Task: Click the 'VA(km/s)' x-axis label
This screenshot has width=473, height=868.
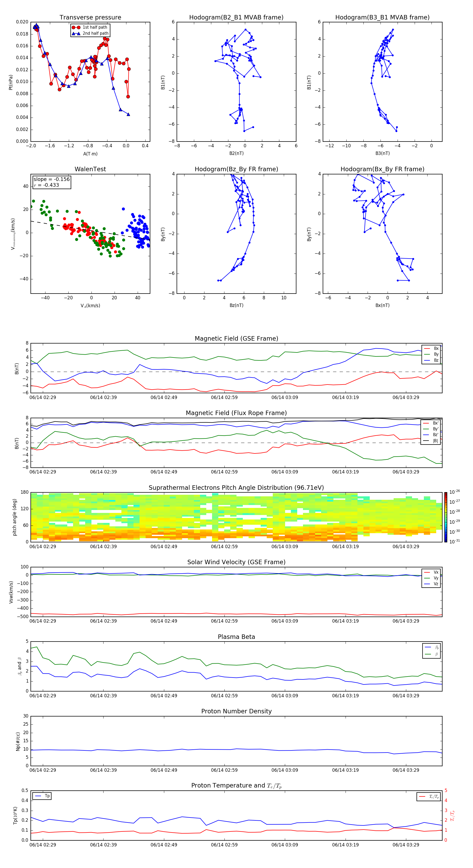Action: point(90,306)
